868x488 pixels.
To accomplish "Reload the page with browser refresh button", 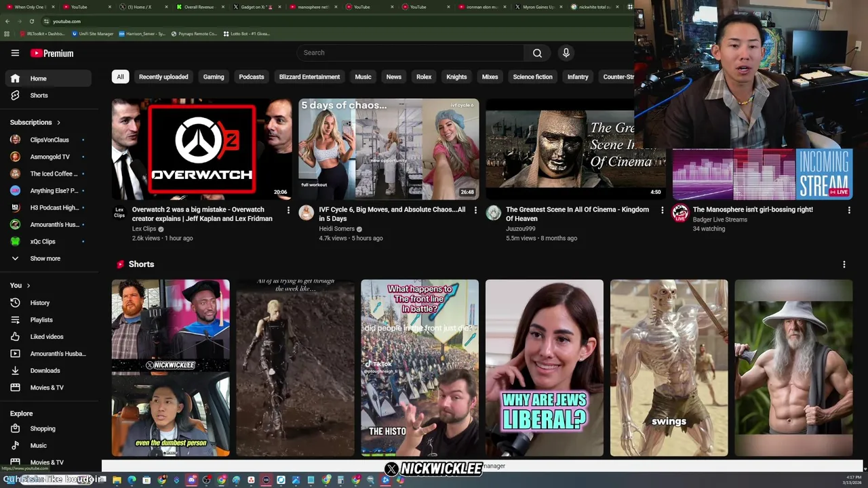I will tap(32, 21).
